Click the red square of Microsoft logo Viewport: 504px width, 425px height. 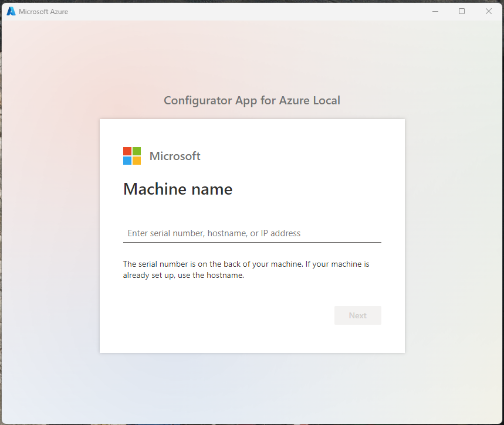click(127, 151)
